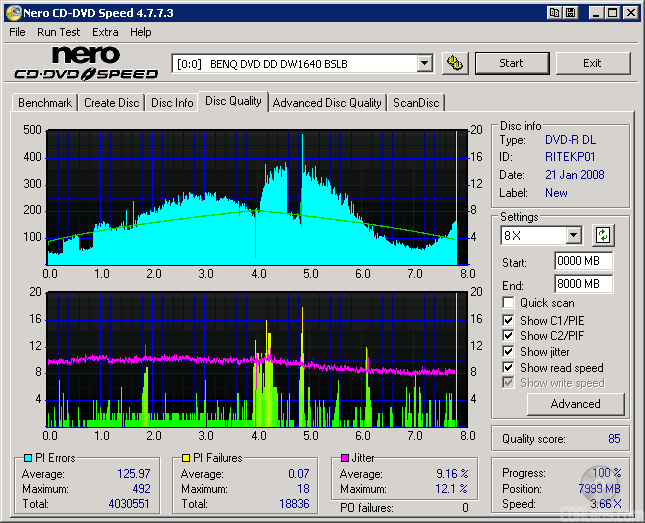This screenshot has width=645, height=523.
Task: Click the End position input field
Action: pyautogui.click(x=583, y=284)
